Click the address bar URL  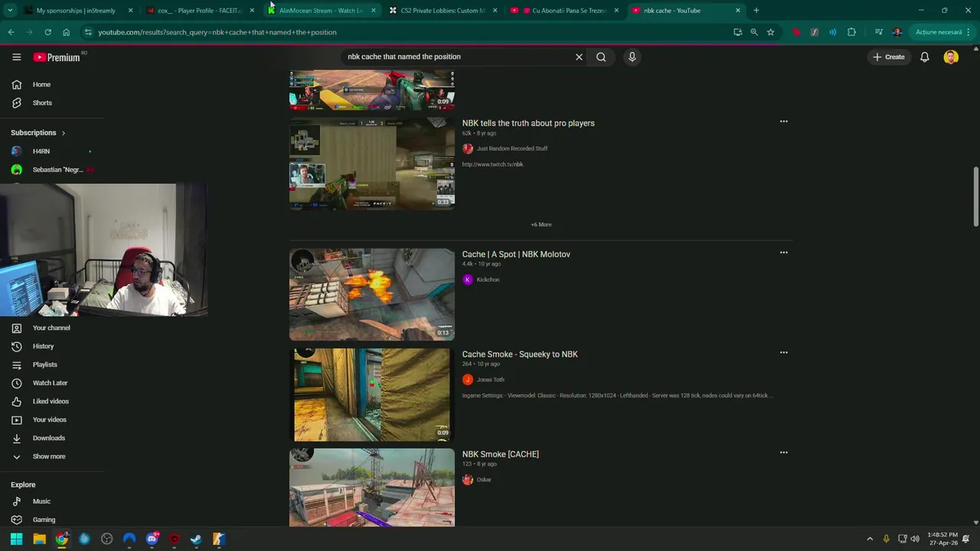click(x=217, y=32)
